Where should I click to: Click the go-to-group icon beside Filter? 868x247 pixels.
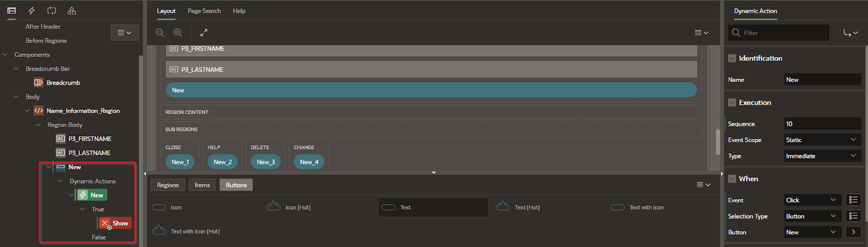coord(851,33)
